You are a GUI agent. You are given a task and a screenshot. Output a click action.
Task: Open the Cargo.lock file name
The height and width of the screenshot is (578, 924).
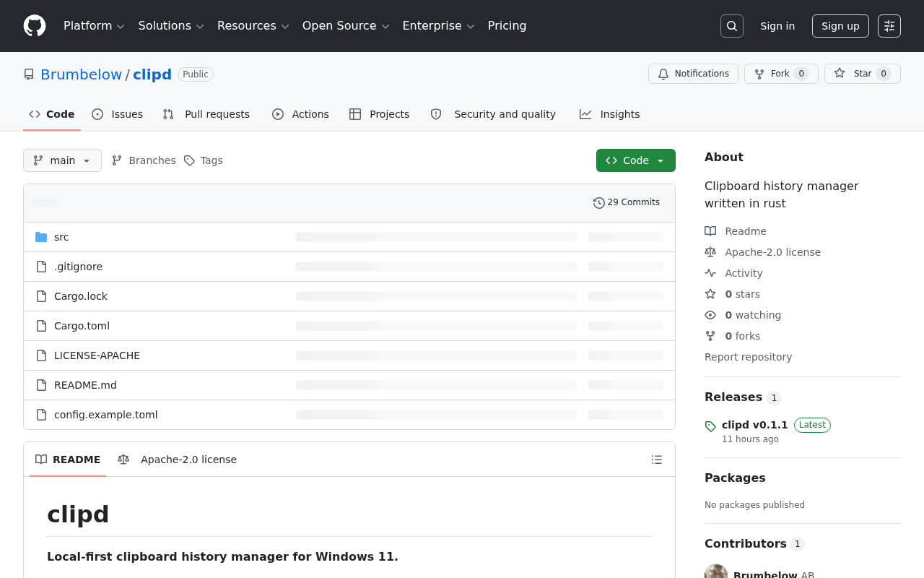coord(81,296)
